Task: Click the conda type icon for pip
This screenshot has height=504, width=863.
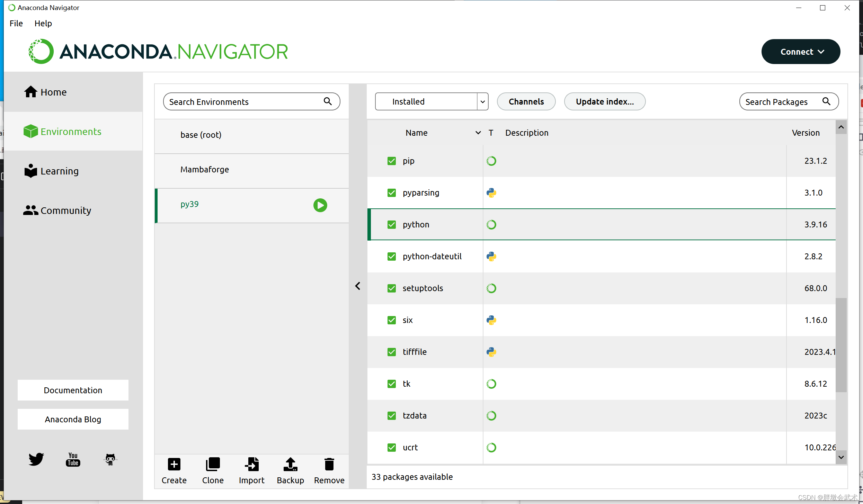Action: point(491,161)
